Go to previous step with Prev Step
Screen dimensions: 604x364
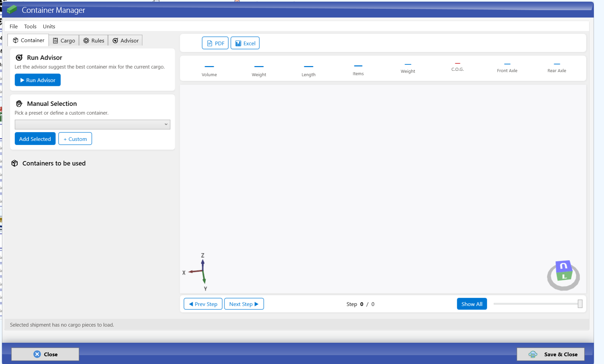point(203,304)
